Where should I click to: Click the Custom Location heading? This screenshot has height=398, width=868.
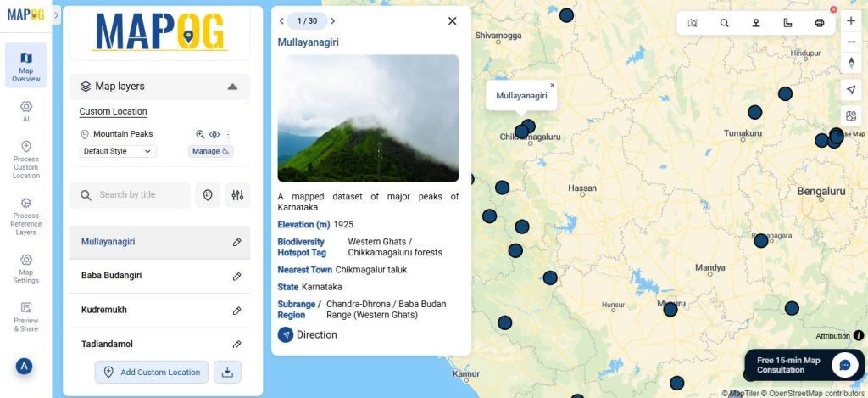tap(113, 111)
